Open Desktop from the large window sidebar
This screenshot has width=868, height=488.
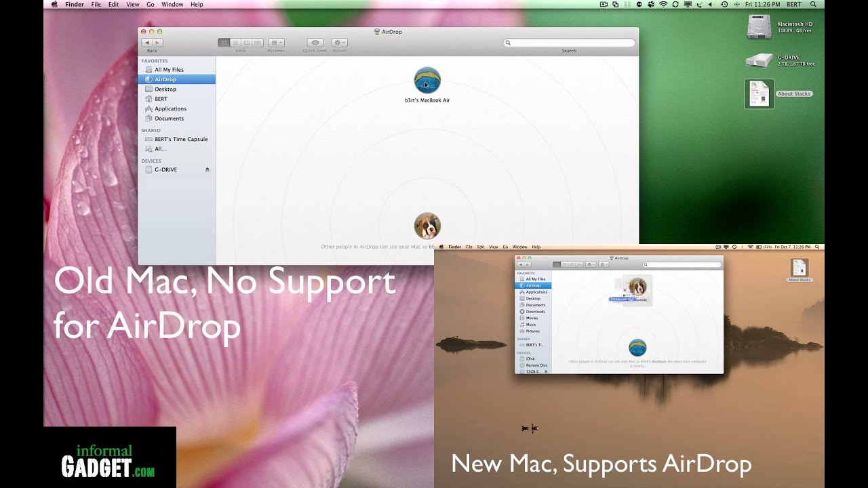pyautogui.click(x=176, y=89)
